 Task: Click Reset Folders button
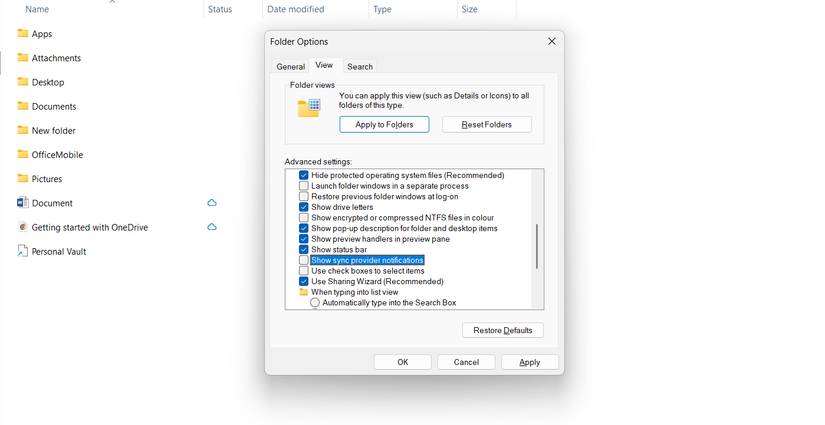[x=487, y=125]
